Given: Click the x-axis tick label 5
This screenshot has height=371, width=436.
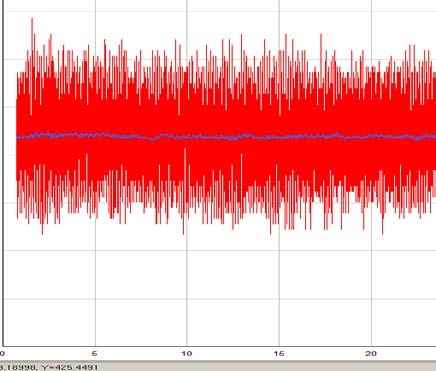Looking at the screenshot, I should point(94,354).
